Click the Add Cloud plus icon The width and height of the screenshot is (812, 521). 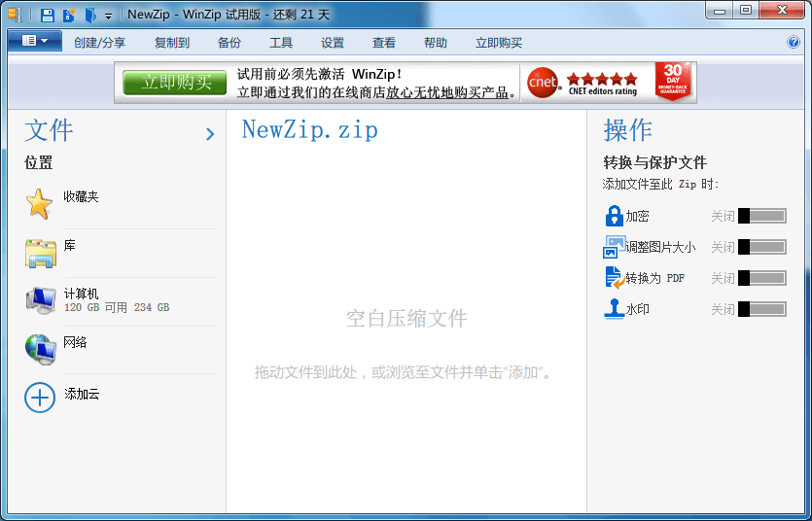click(40, 397)
